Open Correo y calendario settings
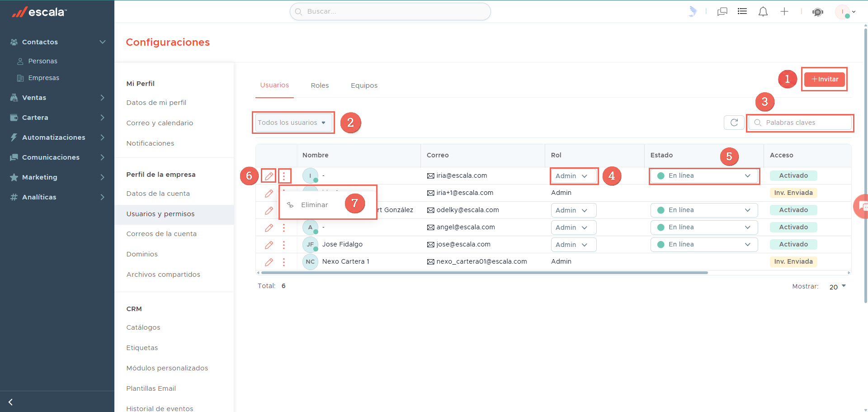This screenshot has width=868, height=412. point(160,123)
